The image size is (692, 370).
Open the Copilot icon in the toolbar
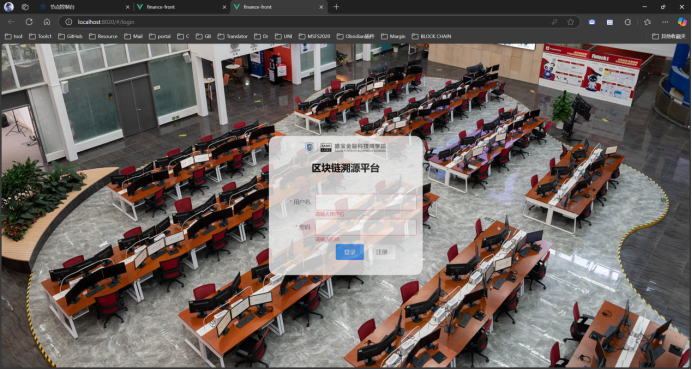682,22
